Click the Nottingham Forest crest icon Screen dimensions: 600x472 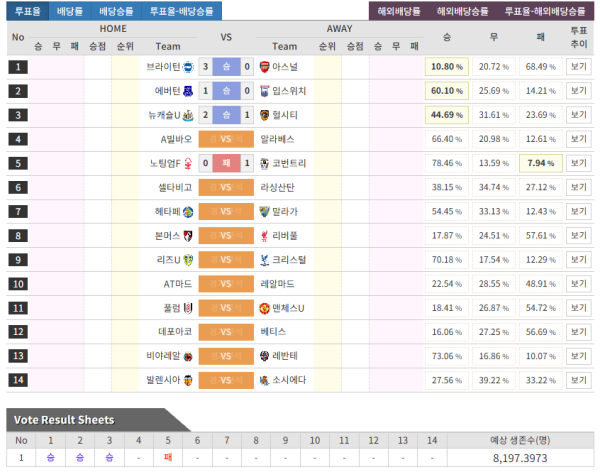point(188,163)
